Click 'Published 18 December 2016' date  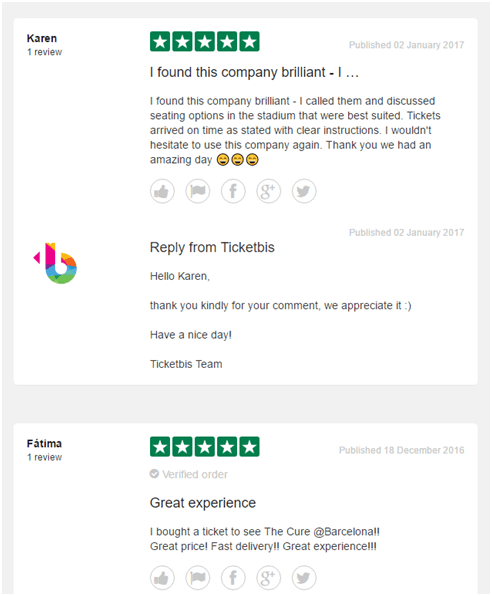(x=402, y=450)
